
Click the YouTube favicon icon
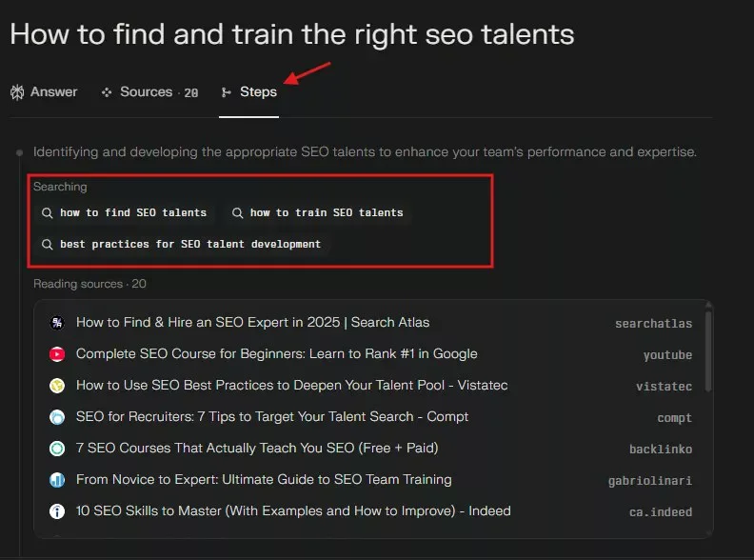(57, 354)
